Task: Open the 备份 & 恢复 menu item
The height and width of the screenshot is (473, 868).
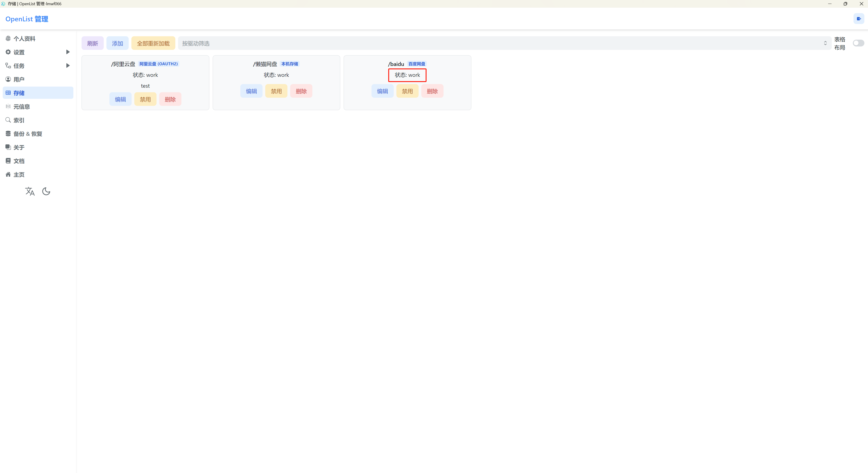Action: click(38, 133)
